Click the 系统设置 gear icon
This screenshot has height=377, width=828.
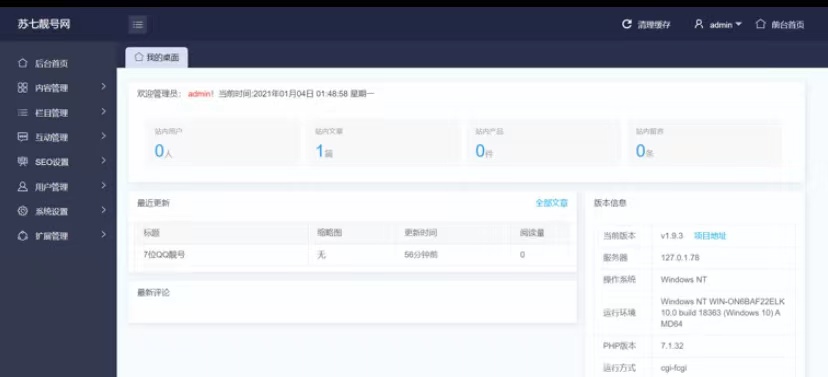coord(22,211)
